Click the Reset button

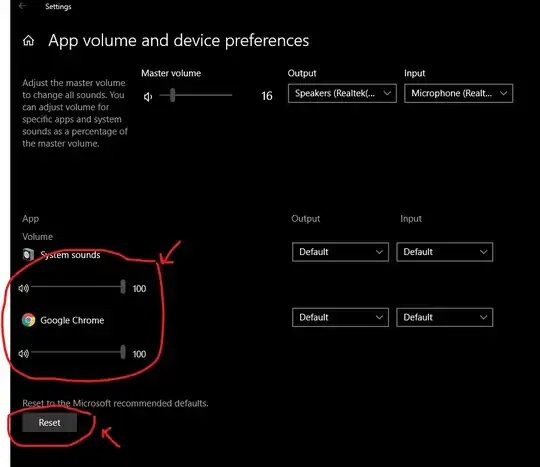[x=50, y=423]
